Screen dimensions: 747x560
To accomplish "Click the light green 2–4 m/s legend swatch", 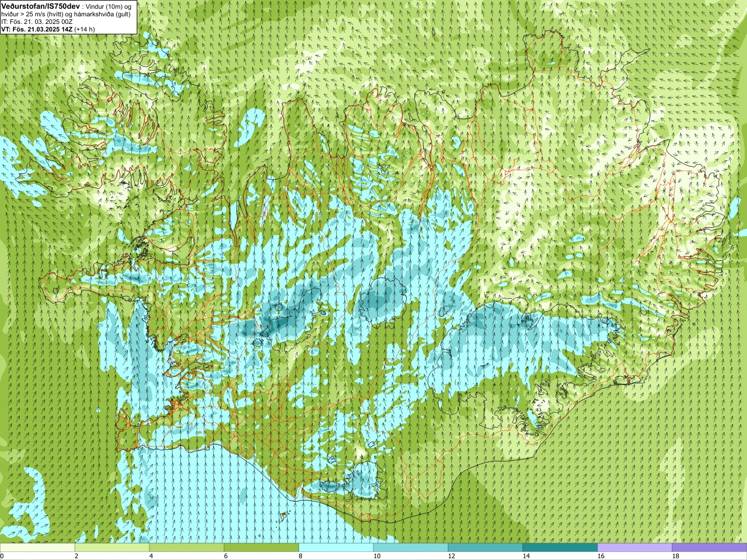I will pyautogui.click(x=112, y=548).
